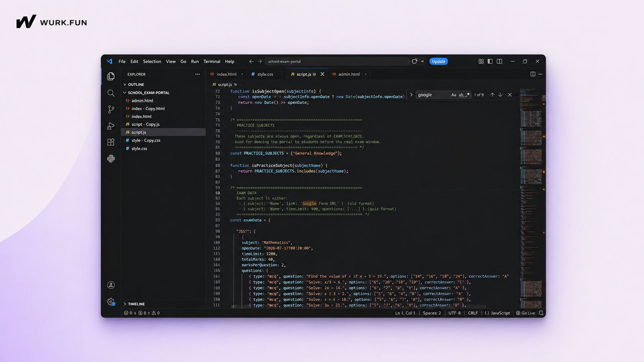
Task: Open the Extensions view
Action: click(x=111, y=142)
